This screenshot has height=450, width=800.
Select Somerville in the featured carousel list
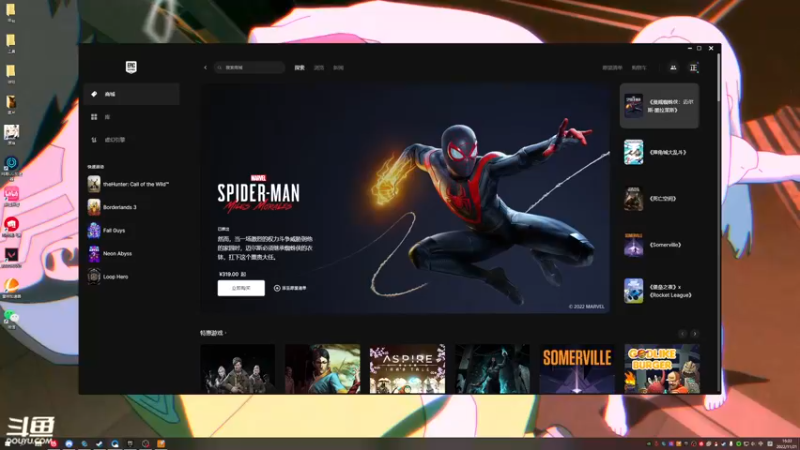[659, 245]
